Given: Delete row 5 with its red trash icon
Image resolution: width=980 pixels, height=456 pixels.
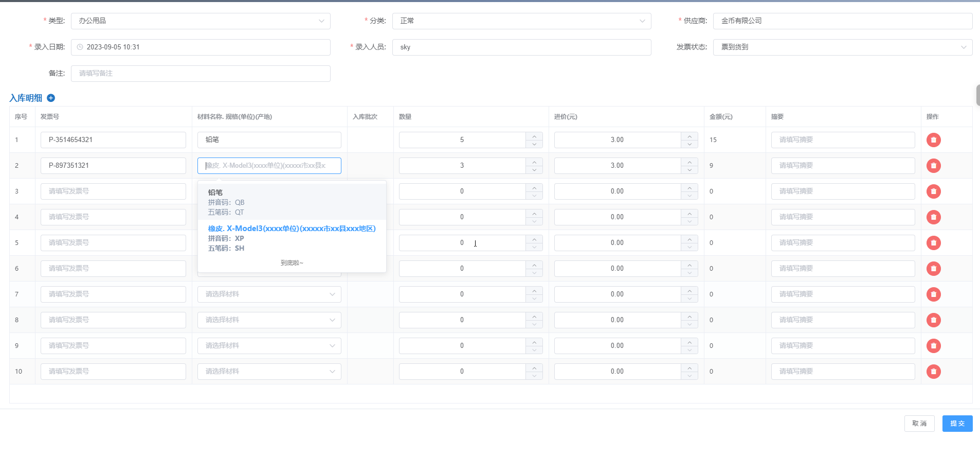Looking at the screenshot, I should (x=934, y=243).
